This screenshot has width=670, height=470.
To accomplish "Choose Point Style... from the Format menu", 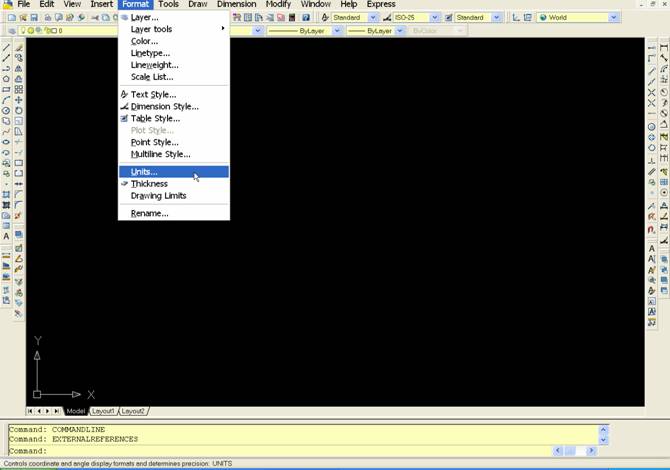I will coord(174,142).
